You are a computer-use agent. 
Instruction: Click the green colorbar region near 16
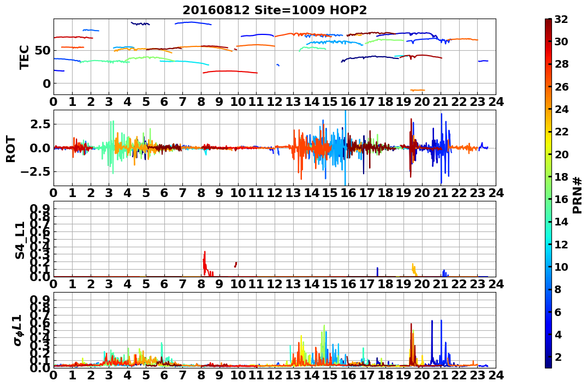[x=548, y=199]
